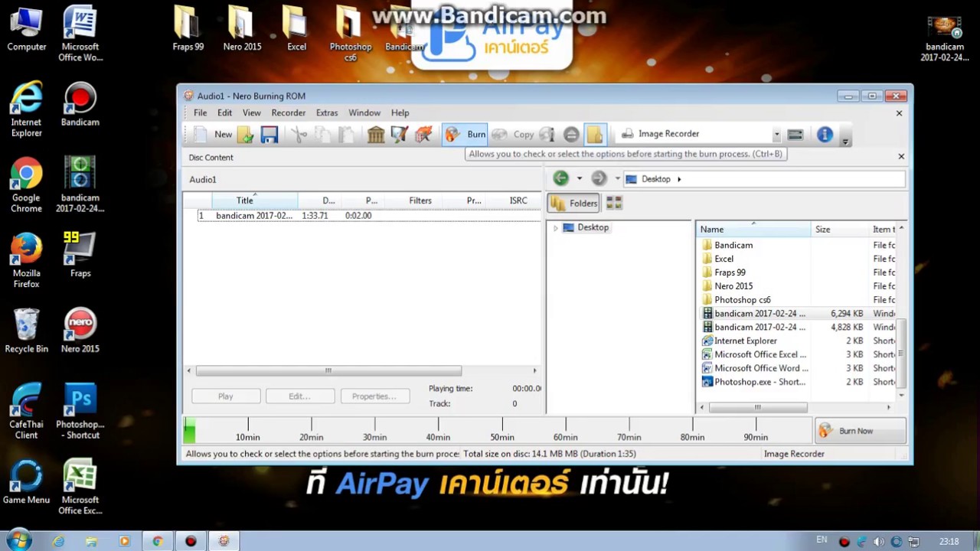Click the Properties... button under the track list

coord(374,396)
